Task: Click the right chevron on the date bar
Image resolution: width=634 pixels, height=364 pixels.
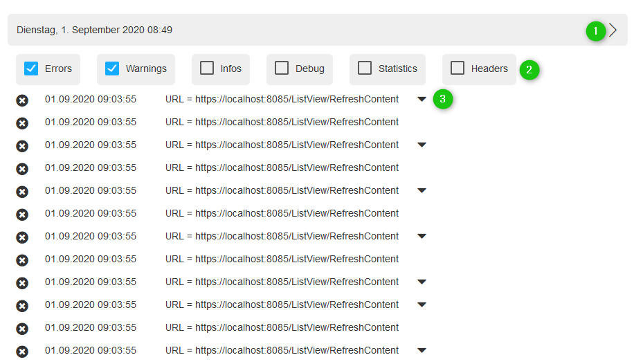Action: (x=613, y=30)
